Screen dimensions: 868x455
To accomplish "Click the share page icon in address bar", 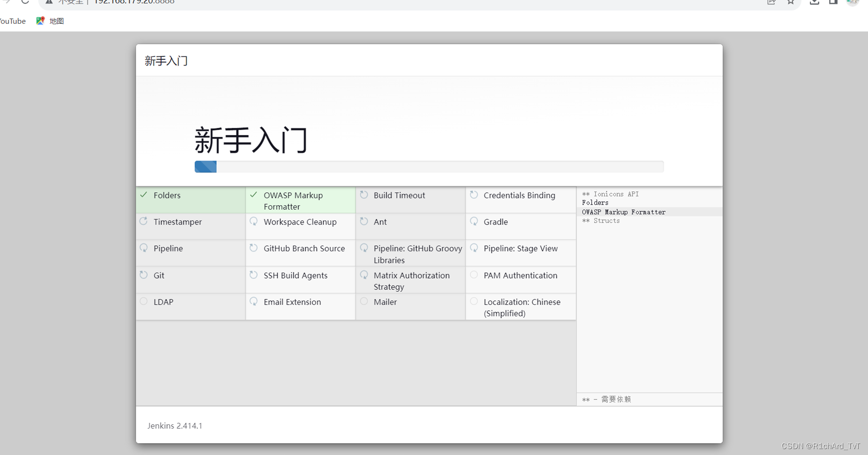I will pyautogui.click(x=771, y=2).
